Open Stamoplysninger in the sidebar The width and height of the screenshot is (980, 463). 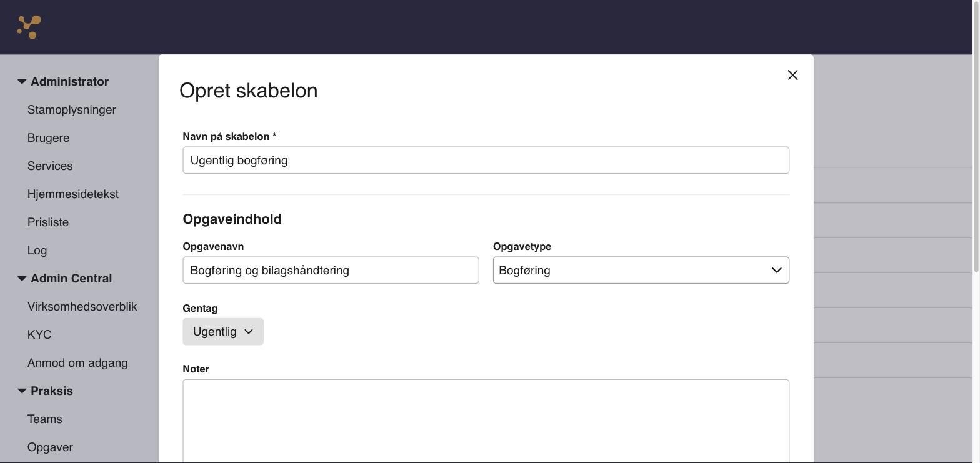[72, 110]
